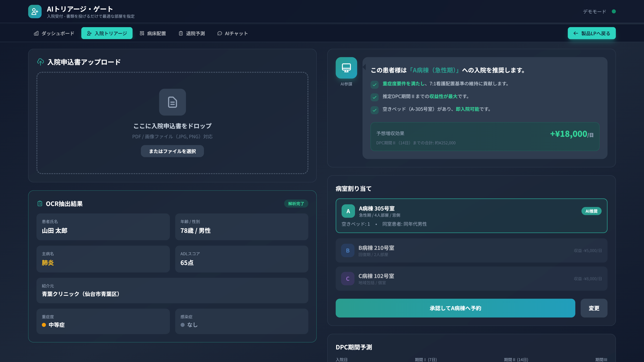Click the 承認してA病棟へ予約 button

pyautogui.click(x=455, y=308)
